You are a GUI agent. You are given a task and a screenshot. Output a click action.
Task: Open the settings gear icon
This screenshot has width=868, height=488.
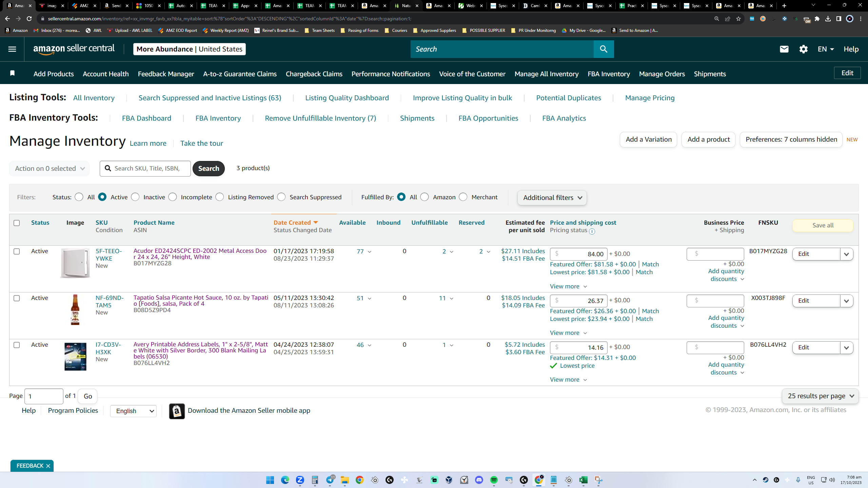click(803, 49)
